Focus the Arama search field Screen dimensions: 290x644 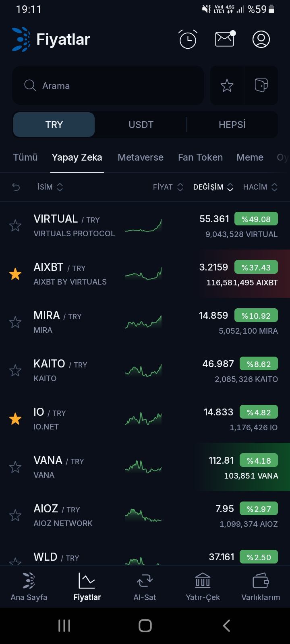pyautogui.click(x=109, y=85)
